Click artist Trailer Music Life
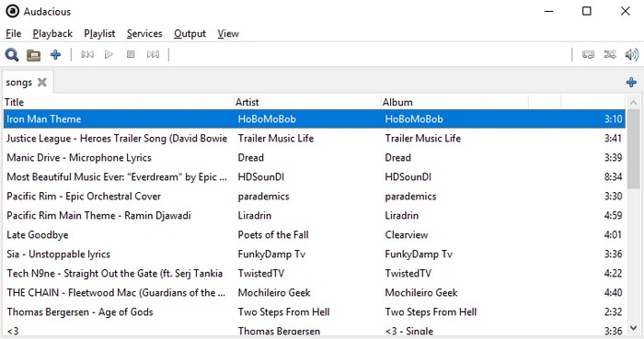The height and width of the screenshot is (339, 644). (276, 138)
